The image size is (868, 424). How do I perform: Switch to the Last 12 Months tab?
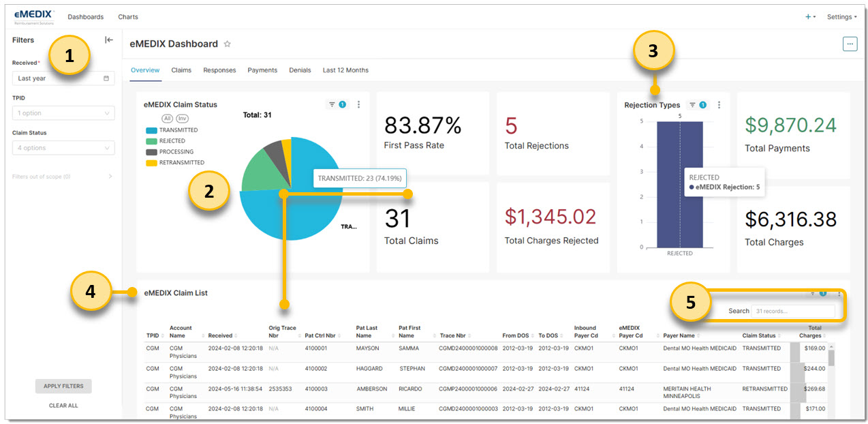coord(345,70)
